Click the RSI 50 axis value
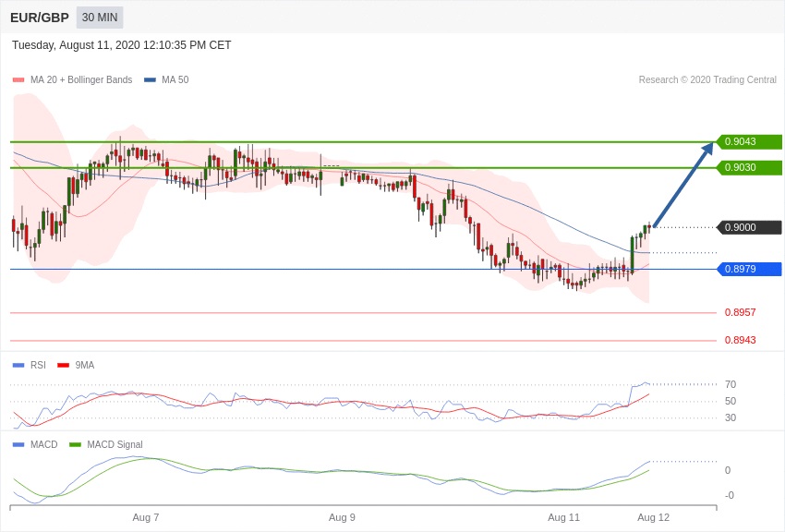 click(x=731, y=401)
